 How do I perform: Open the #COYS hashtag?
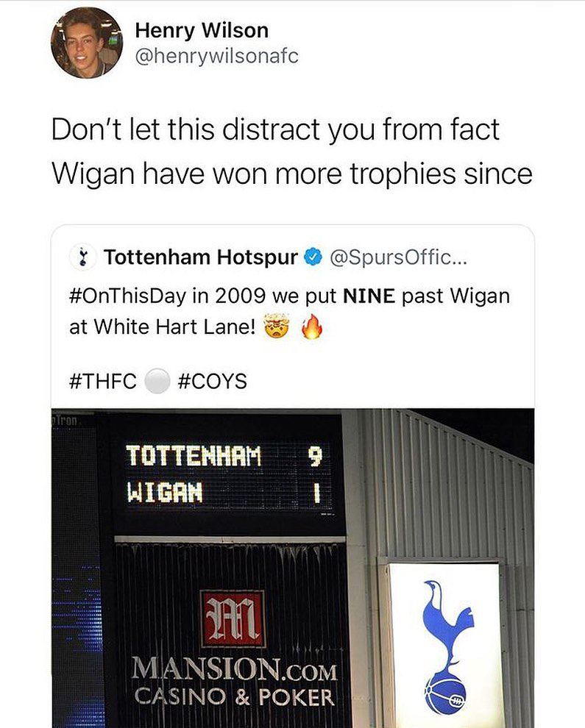[x=213, y=381]
